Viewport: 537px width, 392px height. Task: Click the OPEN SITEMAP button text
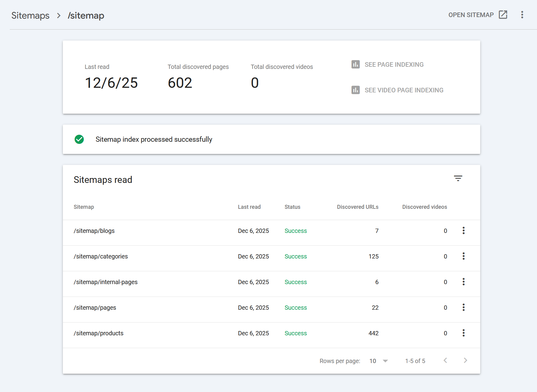471,15
